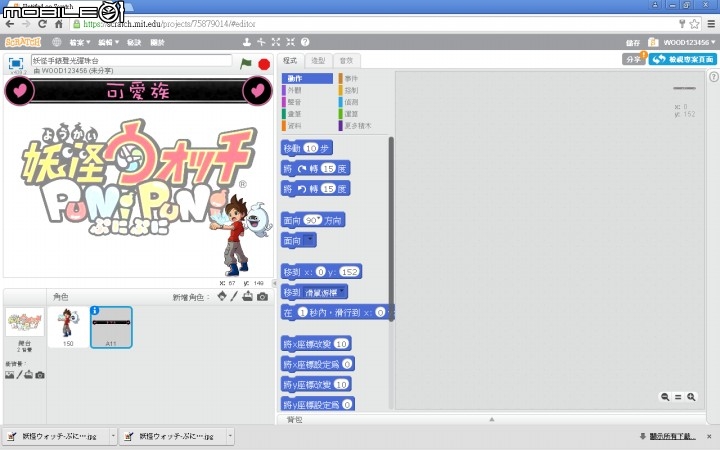Open the 關於 (About) menu item
Viewport: 720px width, 450px height.
(157, 42)
